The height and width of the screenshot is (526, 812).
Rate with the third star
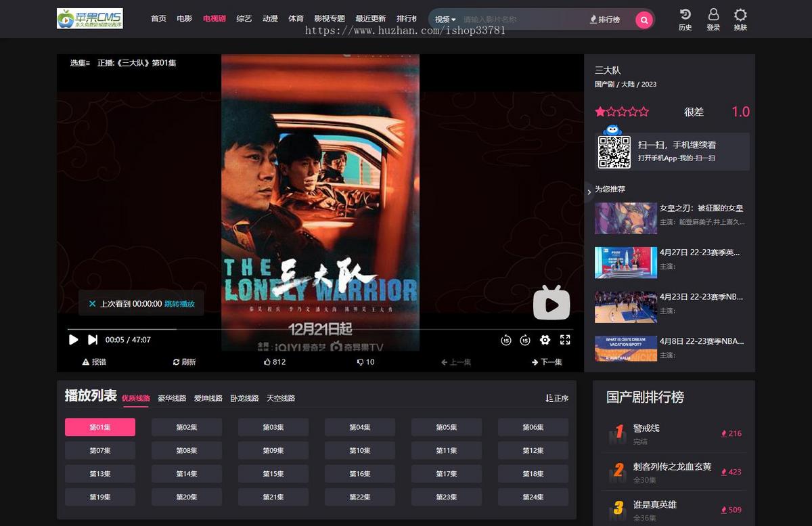pos(622,112)
